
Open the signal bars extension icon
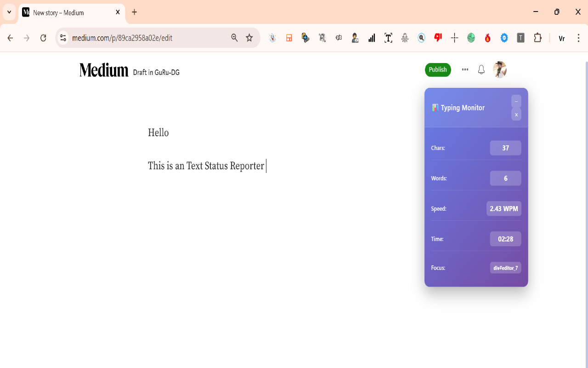pyautogui.click(x=372, y=38)
